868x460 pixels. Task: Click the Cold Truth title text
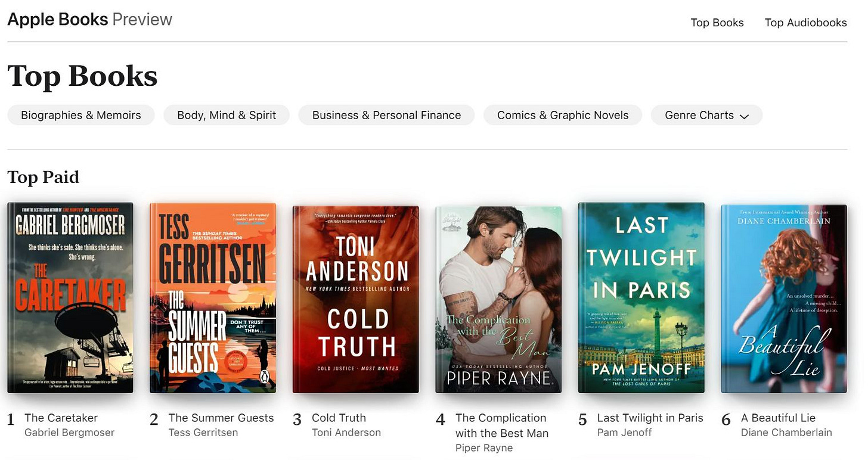pos(339,418)
